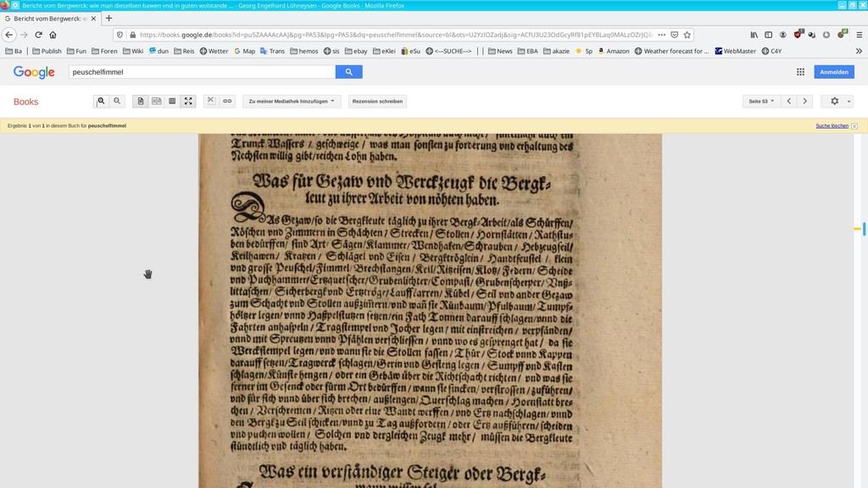The image size is (868, 488).
Task: Open the 'Trans' translate bookmark
Action: click(x=272, y=51)
